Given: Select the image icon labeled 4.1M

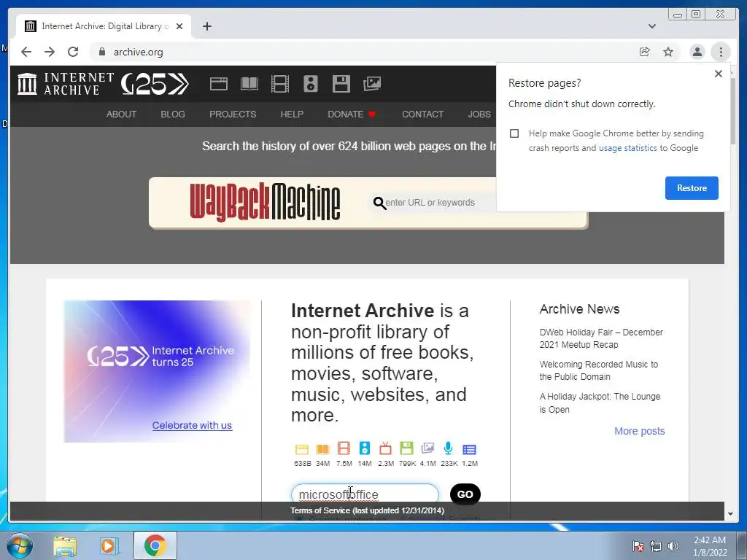Looking at the screenshot, I should point(427,448).
